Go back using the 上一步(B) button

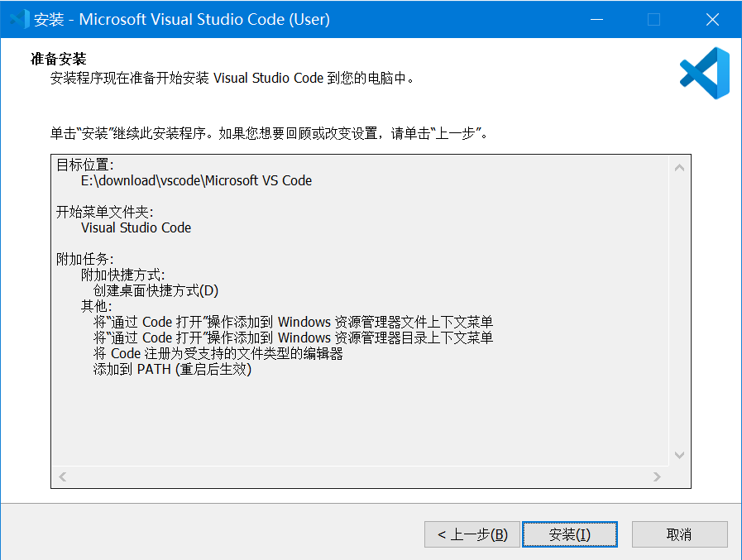[472, 534]
